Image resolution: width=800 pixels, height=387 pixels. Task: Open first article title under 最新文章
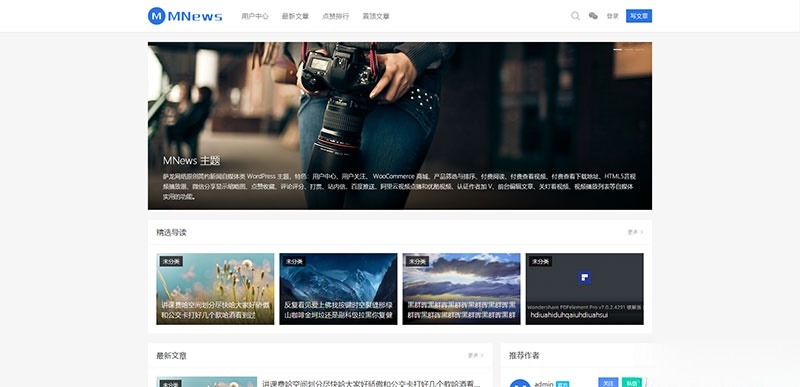371,383
